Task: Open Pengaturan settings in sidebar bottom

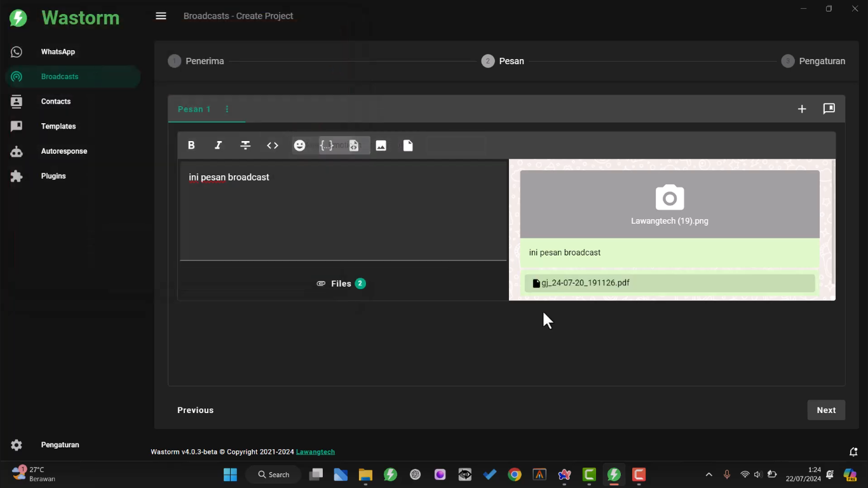Action: [72, 445]
